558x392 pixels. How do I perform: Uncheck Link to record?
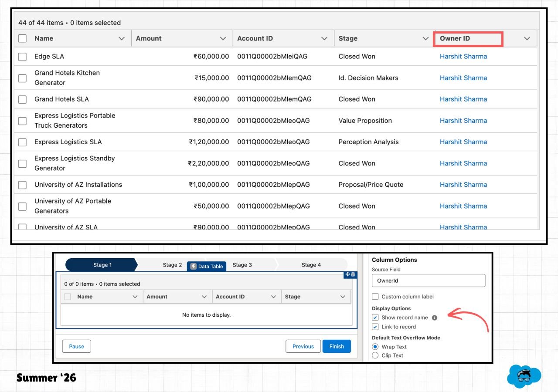375,327
